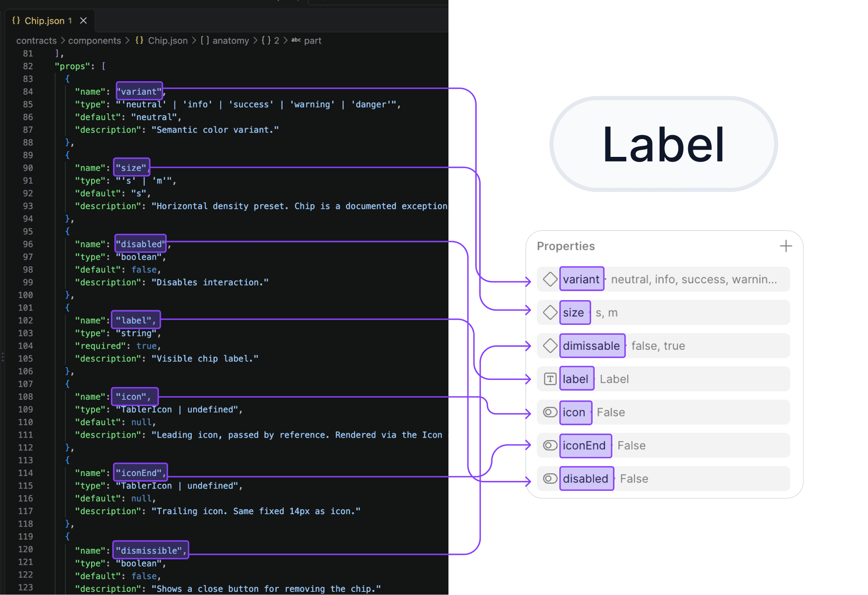868x595 pixels.
Task: Click the components breadcrumb segment
Action: coord(94,40)
